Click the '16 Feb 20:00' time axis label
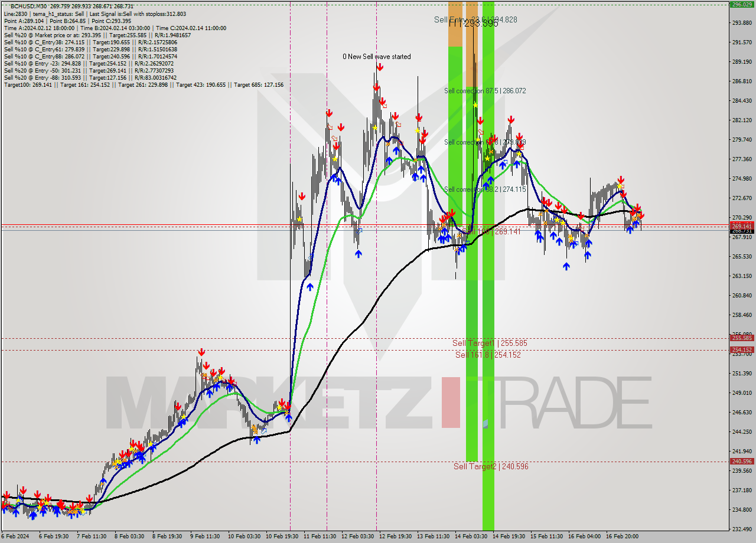 point(622,537)
